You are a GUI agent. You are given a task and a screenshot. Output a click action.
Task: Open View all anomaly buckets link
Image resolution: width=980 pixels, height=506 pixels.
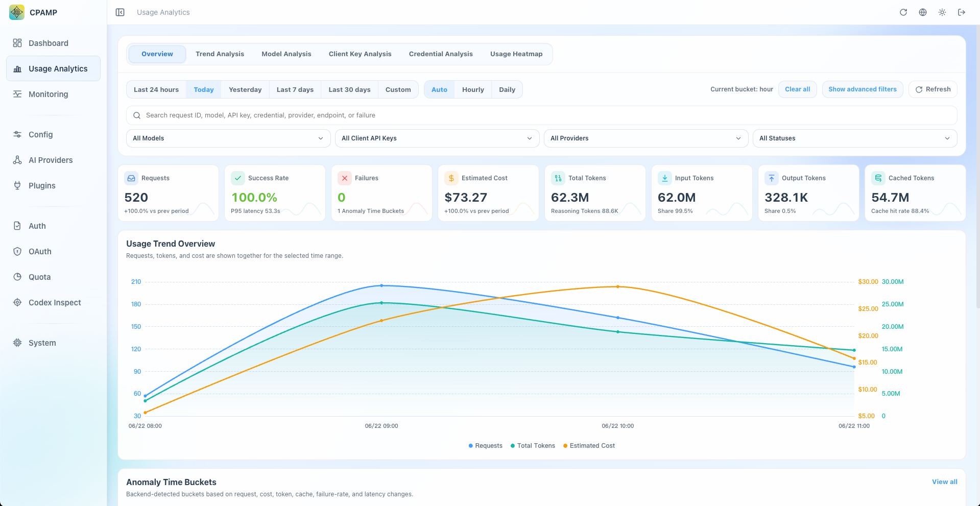pos(945,482)
